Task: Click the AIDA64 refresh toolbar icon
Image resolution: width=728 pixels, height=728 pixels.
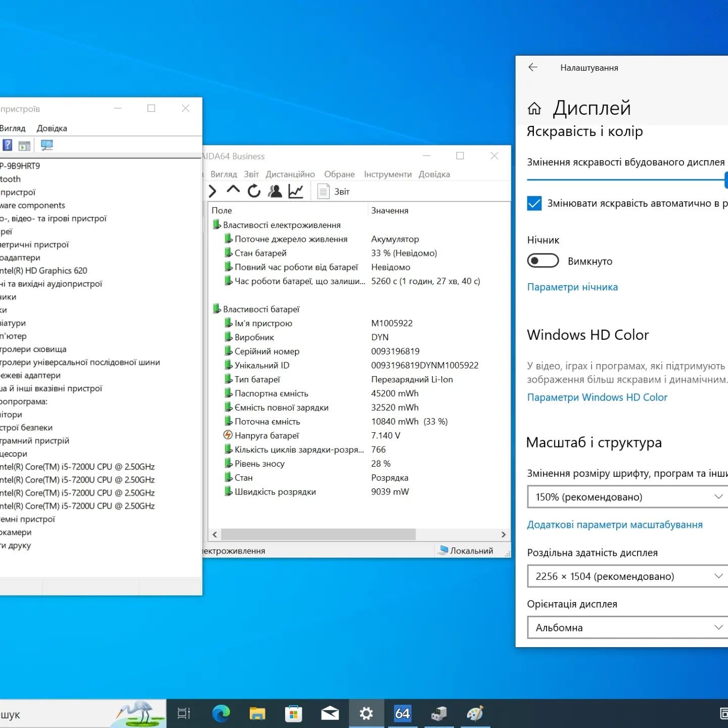Action: pyautogui.click(x=254, y=191)
